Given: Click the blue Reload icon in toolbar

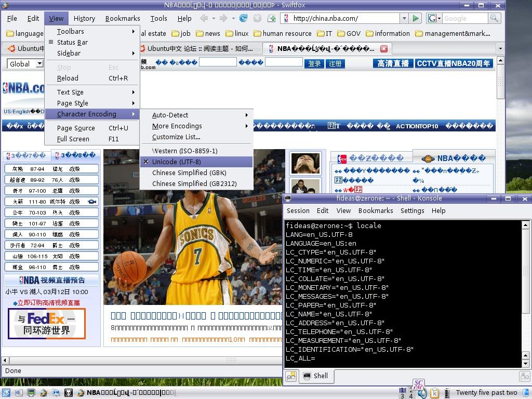Looking at the screenshot, I should pos(243,18).
